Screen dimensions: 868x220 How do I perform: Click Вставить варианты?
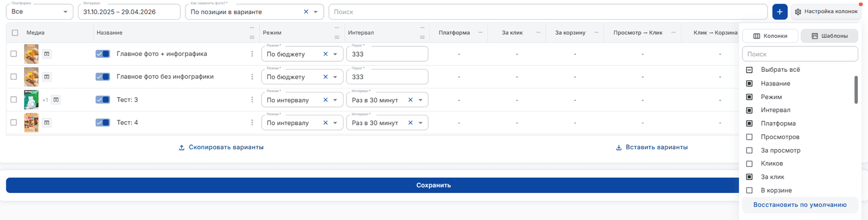tap(651, 147)
